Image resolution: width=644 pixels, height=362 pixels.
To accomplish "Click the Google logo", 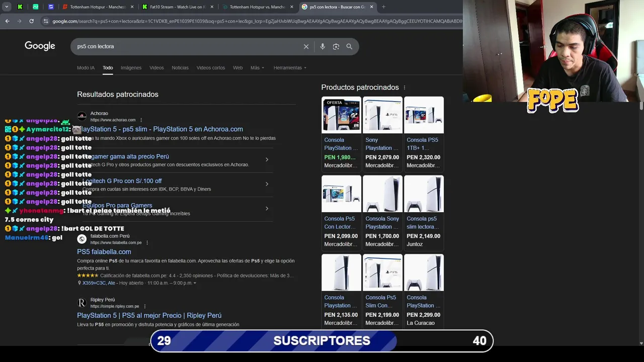I will coord(40,46).
